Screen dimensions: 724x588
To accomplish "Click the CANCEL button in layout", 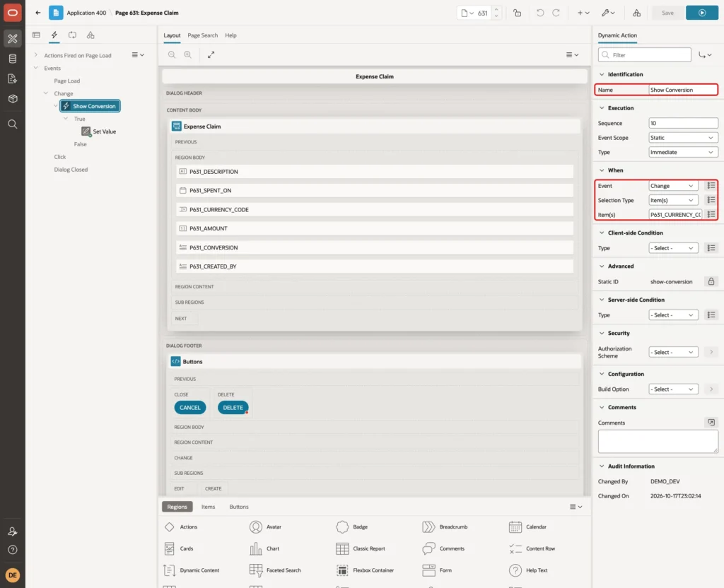I will (189, 408).
